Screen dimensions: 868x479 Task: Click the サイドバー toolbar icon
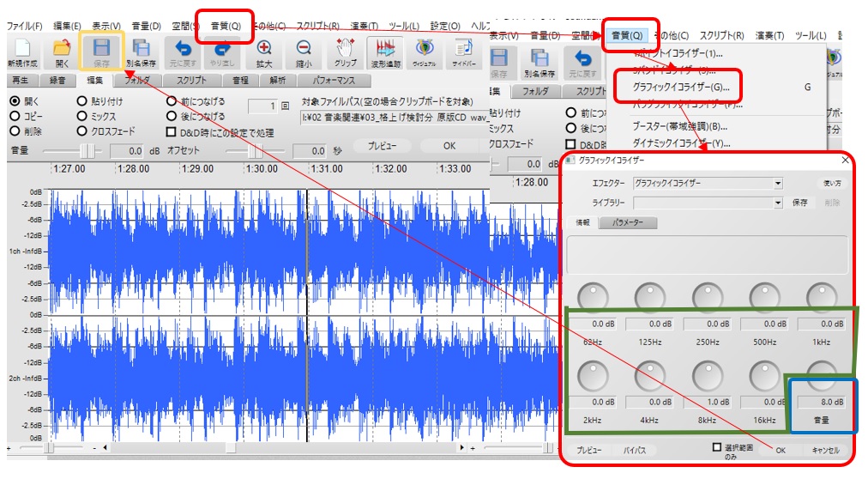coord(464,52)
